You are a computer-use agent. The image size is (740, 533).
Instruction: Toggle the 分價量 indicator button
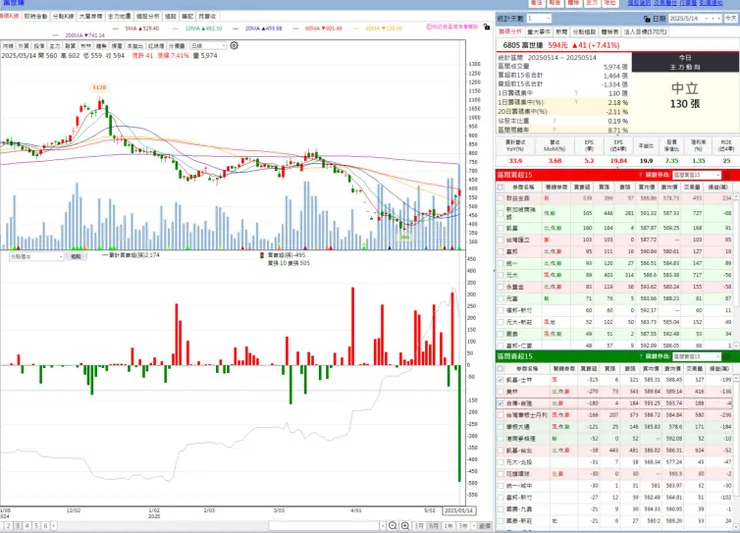[177, 46]
